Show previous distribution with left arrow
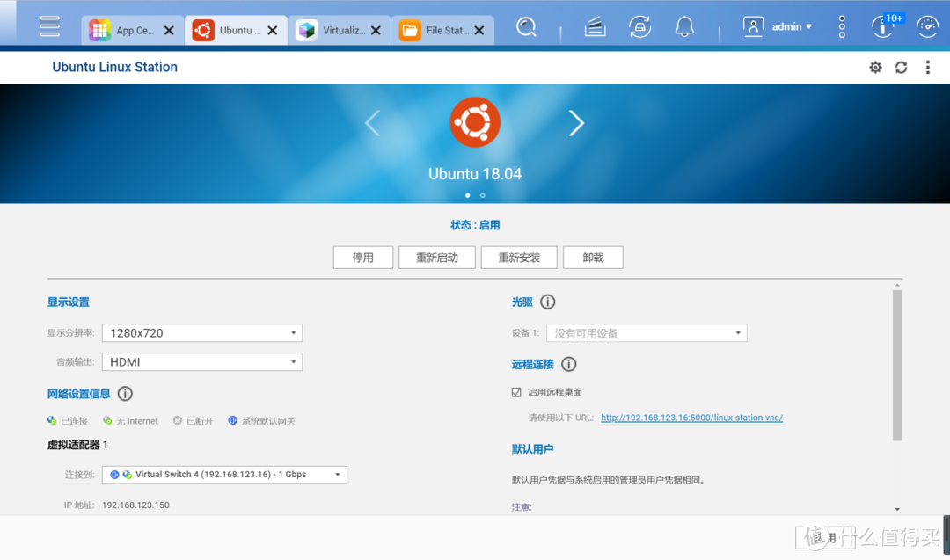The image size is (950, 560). 373,123
